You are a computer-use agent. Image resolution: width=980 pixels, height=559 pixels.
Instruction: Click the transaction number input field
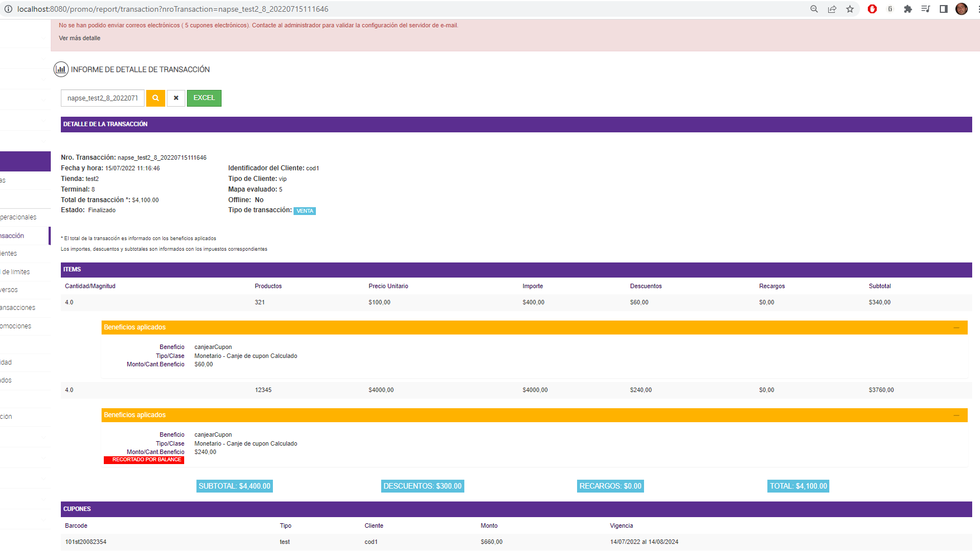[103, 98]
